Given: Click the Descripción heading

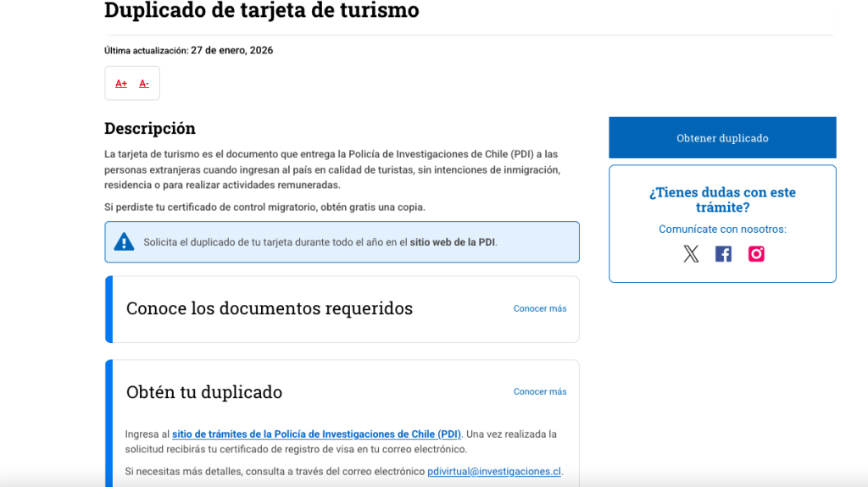Looking at the screenshot, I should tap(150, 129).
